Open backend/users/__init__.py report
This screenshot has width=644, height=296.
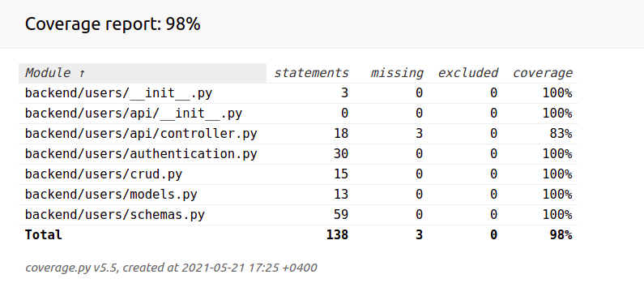(118, 93)
